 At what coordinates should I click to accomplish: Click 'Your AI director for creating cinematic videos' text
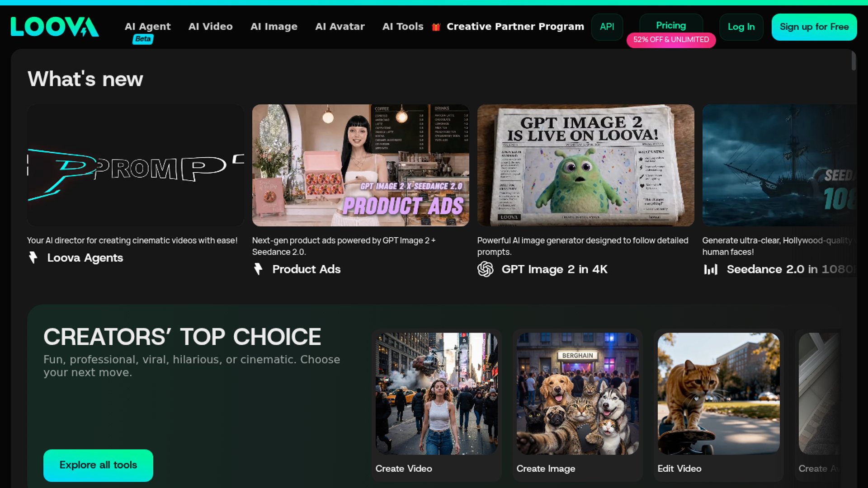point(132,240)
